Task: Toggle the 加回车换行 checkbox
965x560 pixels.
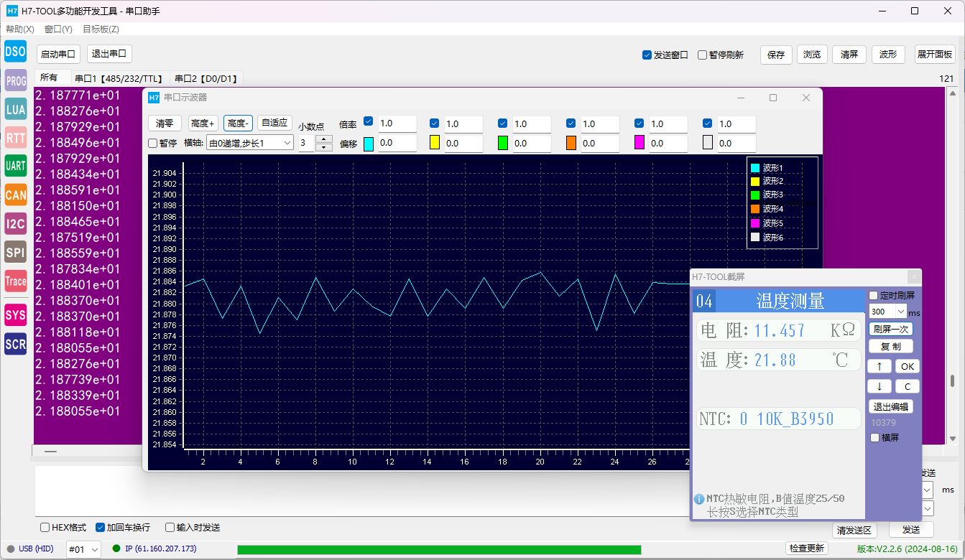Action: click(100, 527)
